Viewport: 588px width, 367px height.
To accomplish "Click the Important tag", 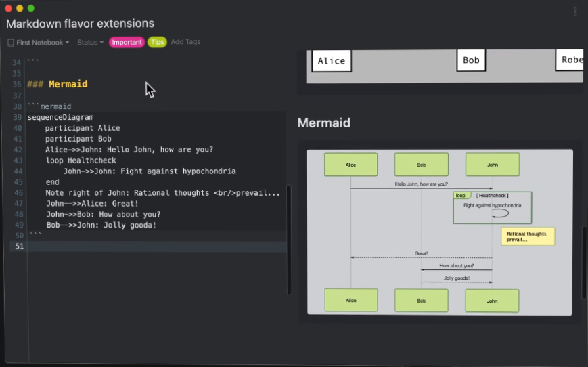I will (x=127, y=43).
